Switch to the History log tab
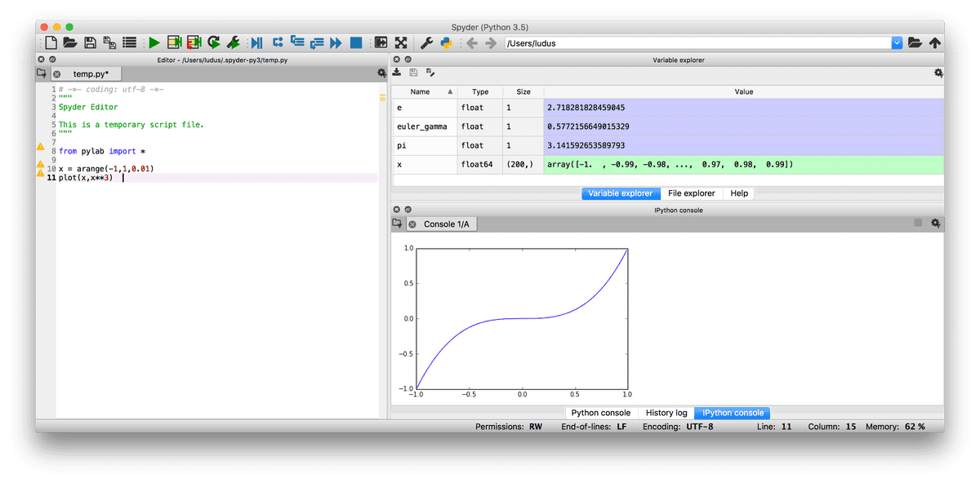 point(666,413)
